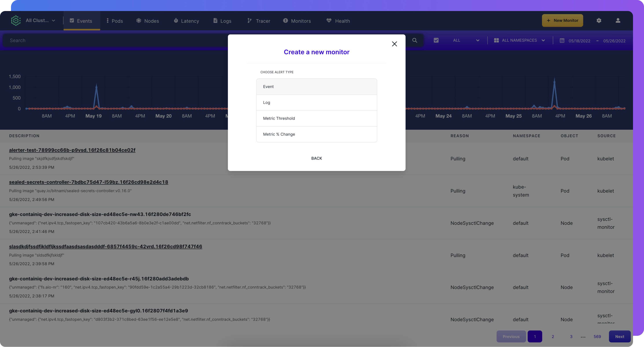This screenshot has width=644, height=347.
Task: Click the OBJECT column header
Action: [569, 136]
